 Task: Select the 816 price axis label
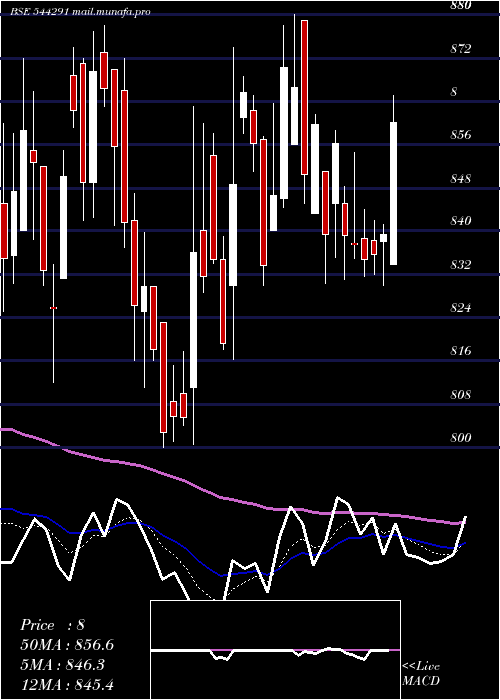point(460,351)
